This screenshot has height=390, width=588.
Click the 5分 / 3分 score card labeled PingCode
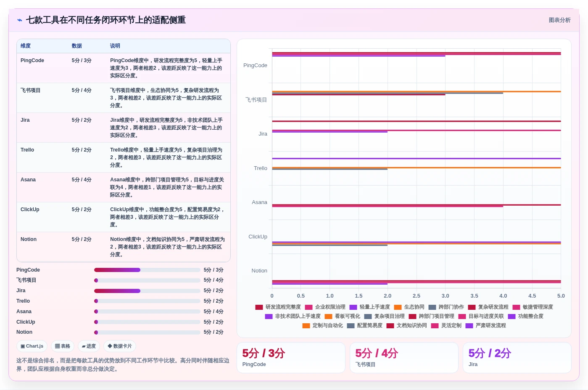pyautogui.click(x=291, y=358)
